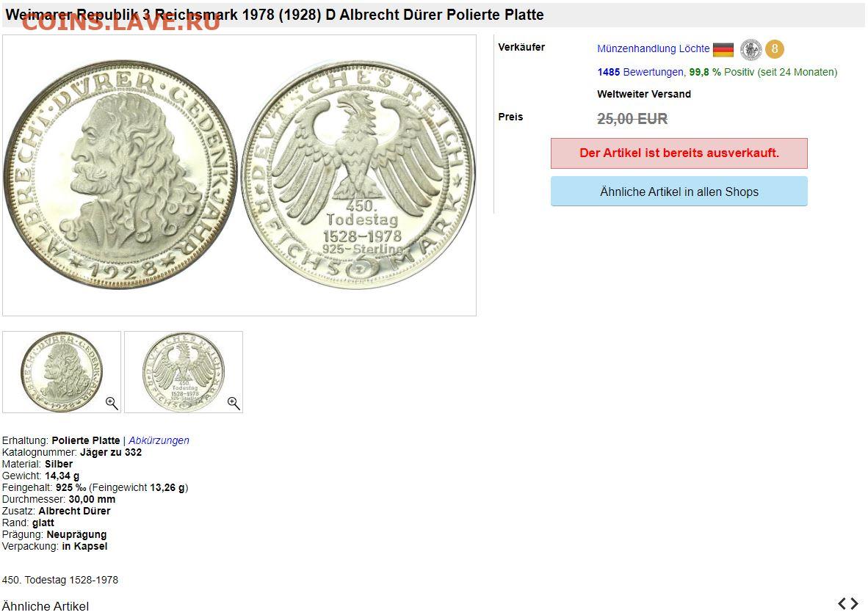Show Ähnliche Artikel in allen Shops
Viewport: 868px width, 615px height.
pos(679,192)
